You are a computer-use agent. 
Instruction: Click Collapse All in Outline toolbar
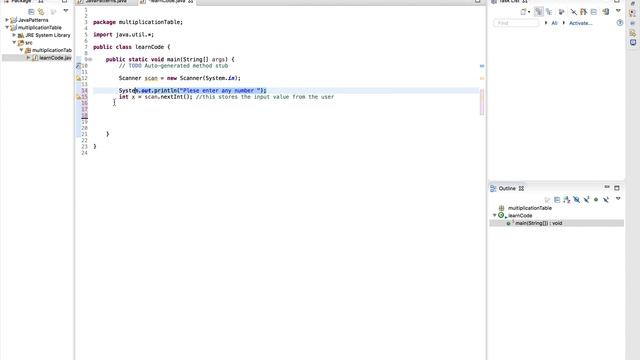point(557,200)
